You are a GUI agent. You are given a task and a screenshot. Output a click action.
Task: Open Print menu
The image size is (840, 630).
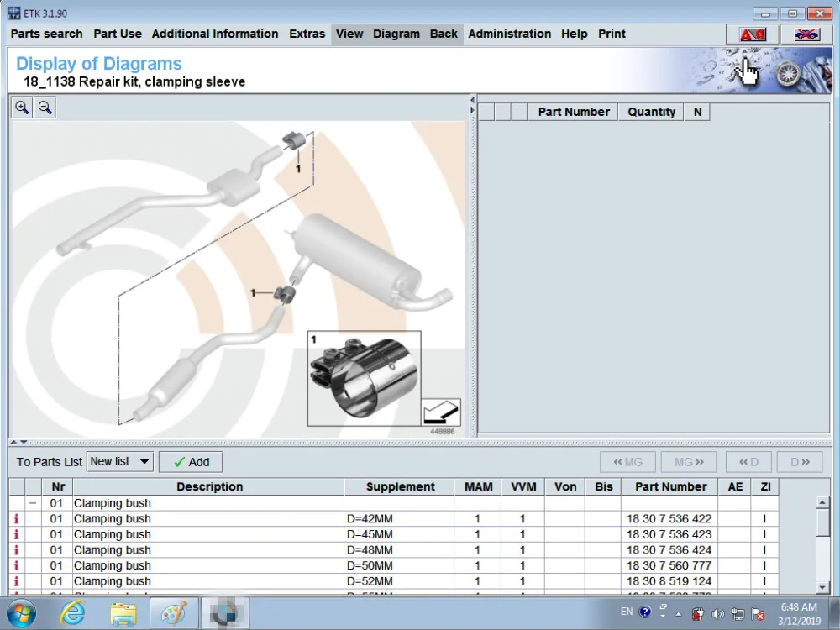pyautogui.click(x=612, y=34)
